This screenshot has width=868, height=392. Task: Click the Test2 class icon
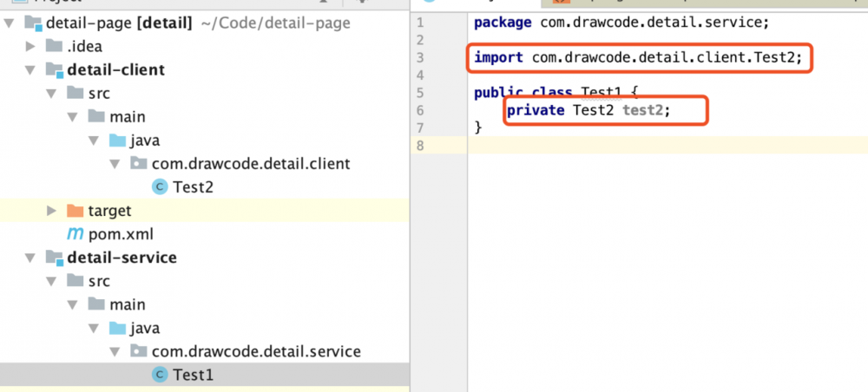(x=160, y=187)
